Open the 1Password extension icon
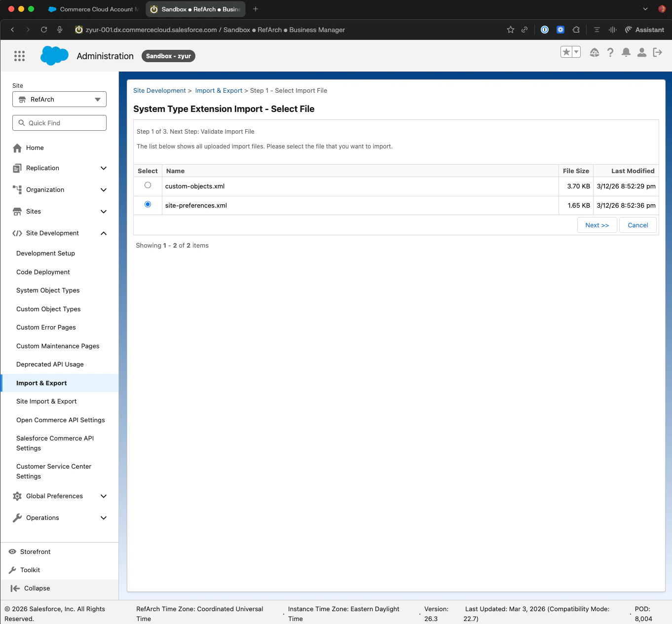This screenshot has height=624, width=672. [545, 30]
